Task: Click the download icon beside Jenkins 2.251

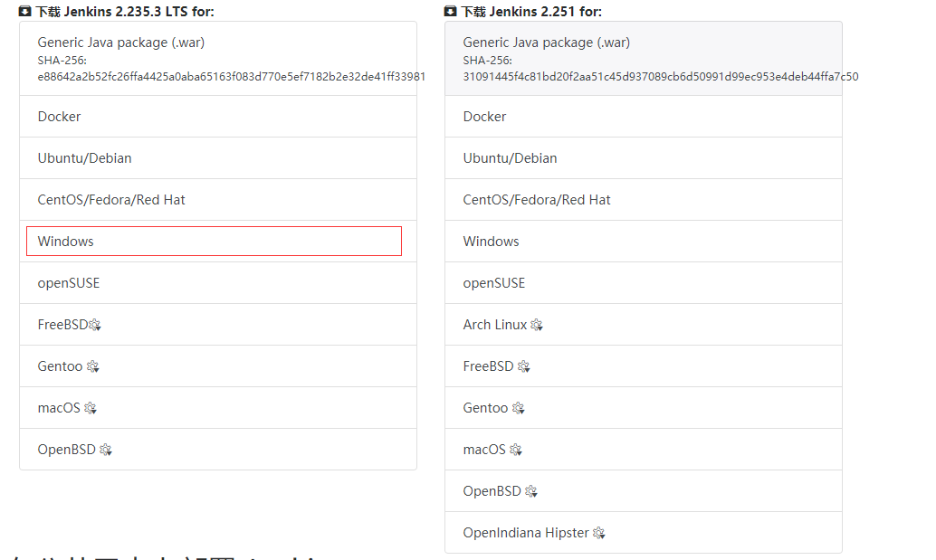Action: (450, 12)
